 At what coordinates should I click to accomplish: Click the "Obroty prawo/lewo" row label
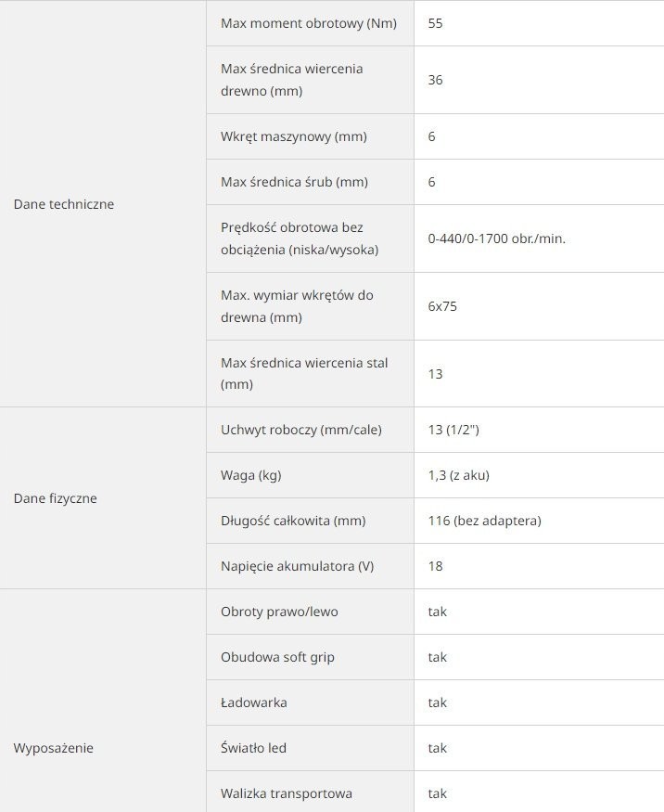278,612
